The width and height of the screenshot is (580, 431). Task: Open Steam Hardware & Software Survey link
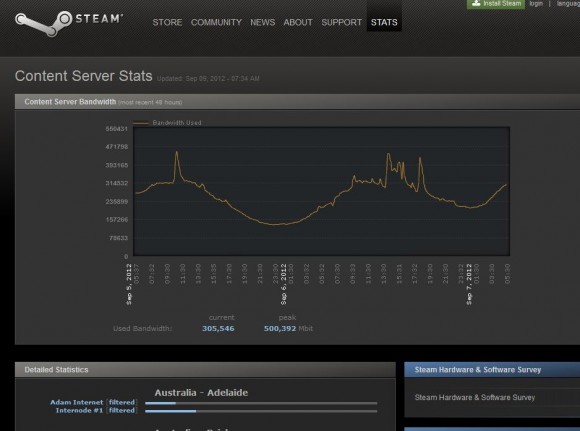pyautogui.click(x=475, y=397)
